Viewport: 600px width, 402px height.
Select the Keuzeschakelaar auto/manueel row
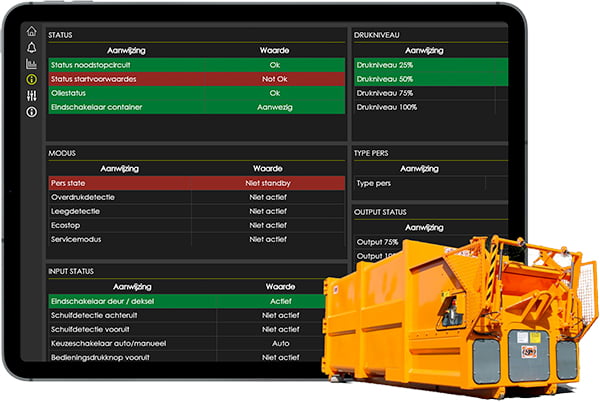point(188,343)
